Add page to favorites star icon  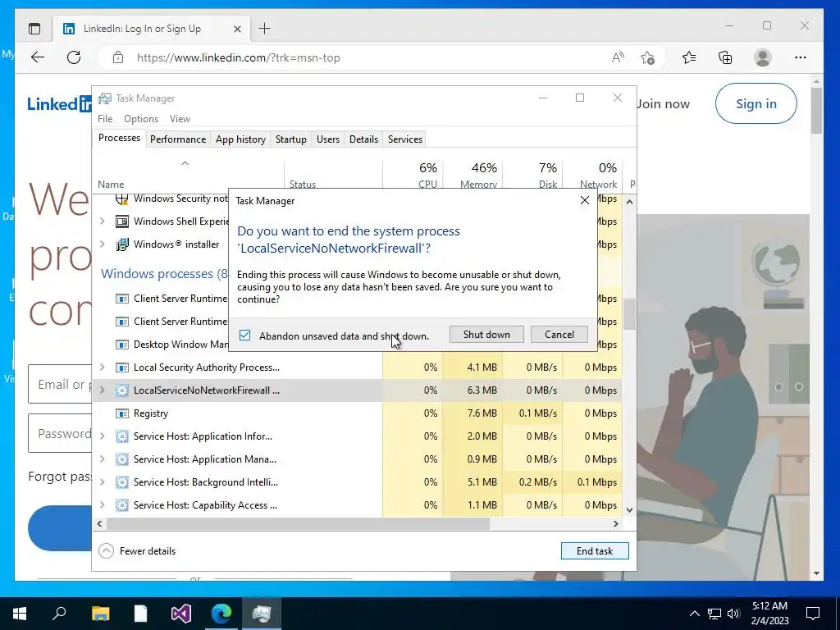[648, 57]
